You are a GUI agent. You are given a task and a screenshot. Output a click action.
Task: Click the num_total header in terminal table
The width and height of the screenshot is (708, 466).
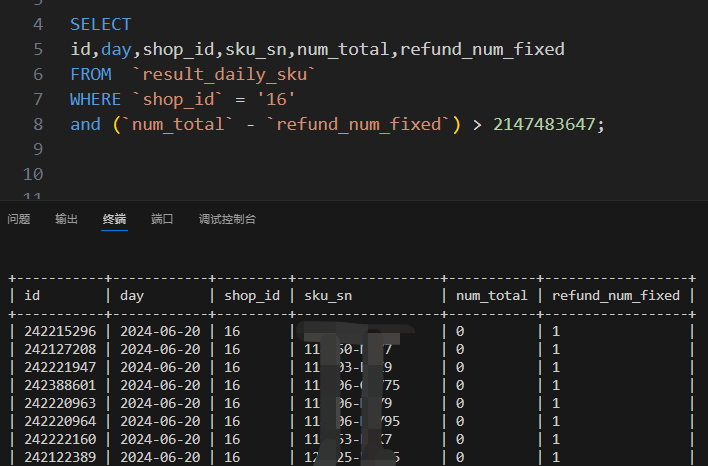[491, 295]
